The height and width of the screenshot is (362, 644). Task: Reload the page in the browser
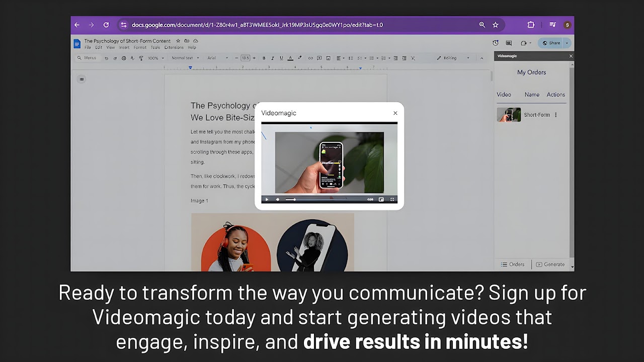point(106,25)
